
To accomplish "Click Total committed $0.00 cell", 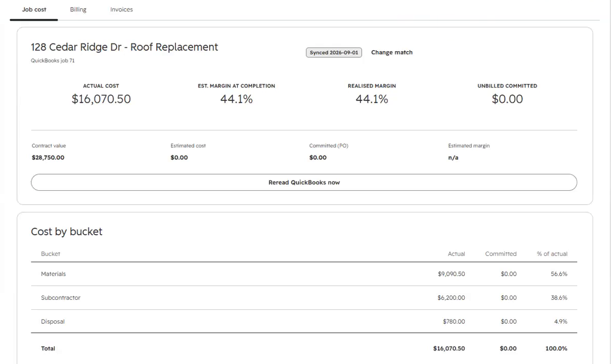I will coord(508,349).
